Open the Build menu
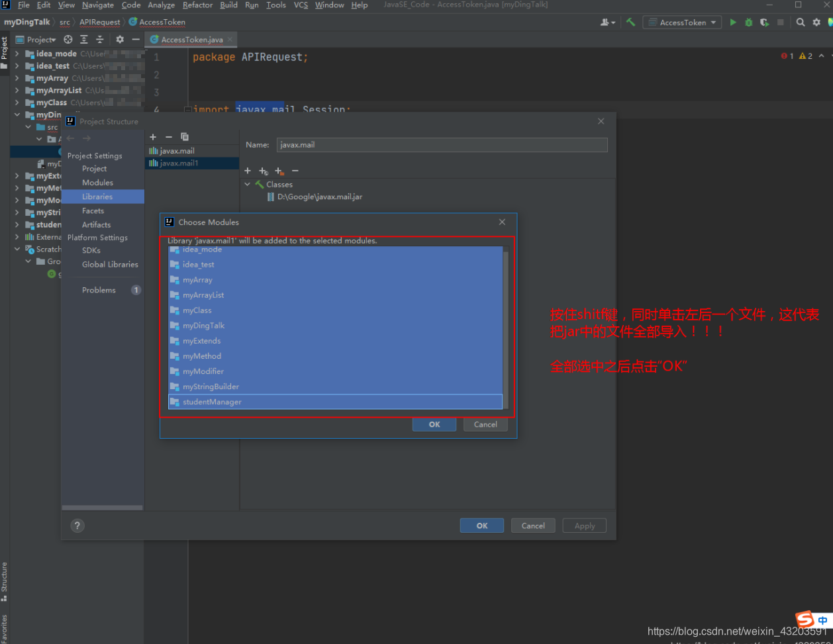 click(228, 5)
